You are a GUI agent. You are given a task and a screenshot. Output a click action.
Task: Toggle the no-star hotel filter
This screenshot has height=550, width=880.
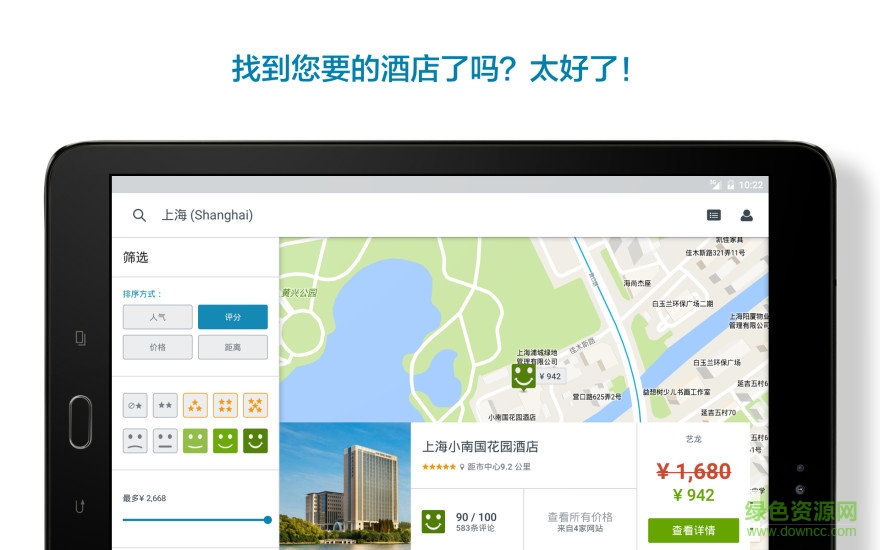click(135, 405)
